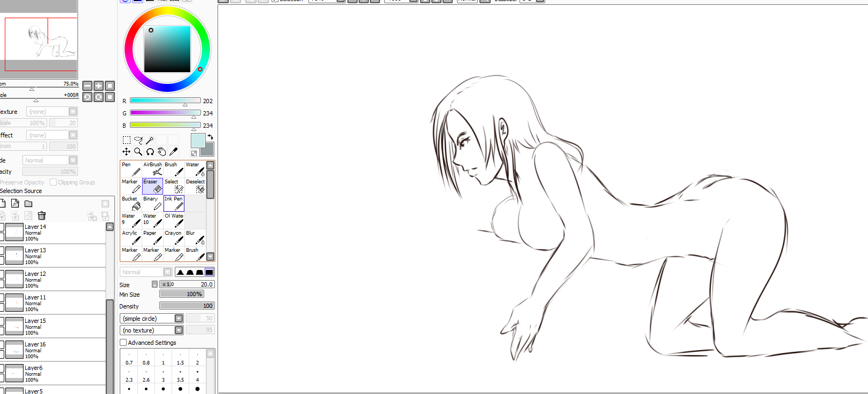Toggle the Clipping Group checkbox

tap(53, 182)
